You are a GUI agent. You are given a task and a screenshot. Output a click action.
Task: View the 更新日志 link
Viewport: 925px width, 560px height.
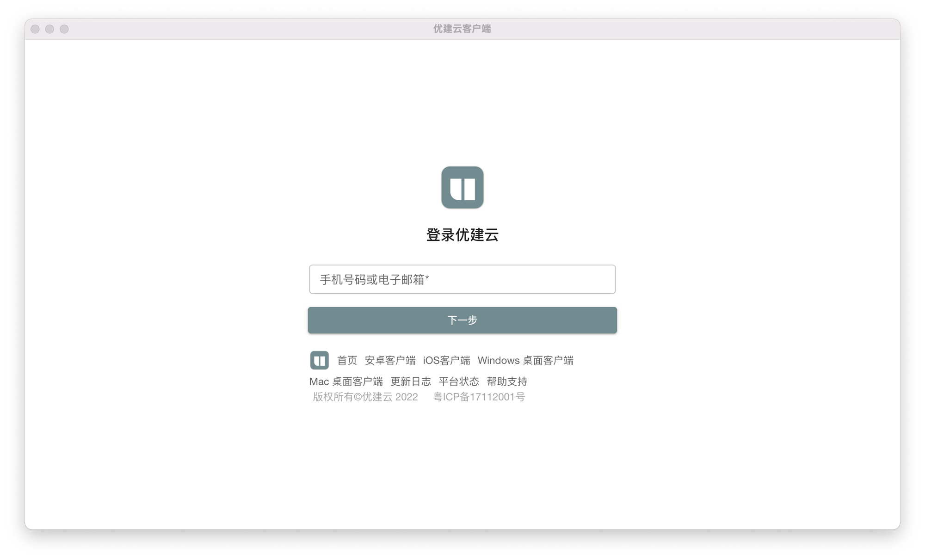[410, 382]
